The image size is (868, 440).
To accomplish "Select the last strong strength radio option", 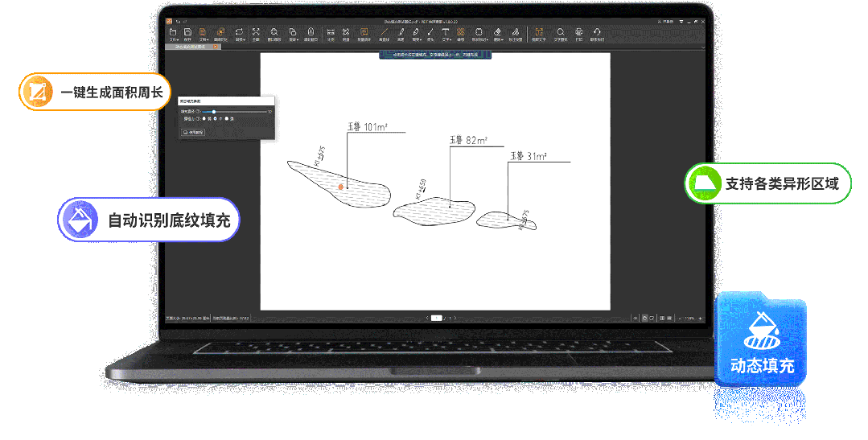I will click(227, 118).
